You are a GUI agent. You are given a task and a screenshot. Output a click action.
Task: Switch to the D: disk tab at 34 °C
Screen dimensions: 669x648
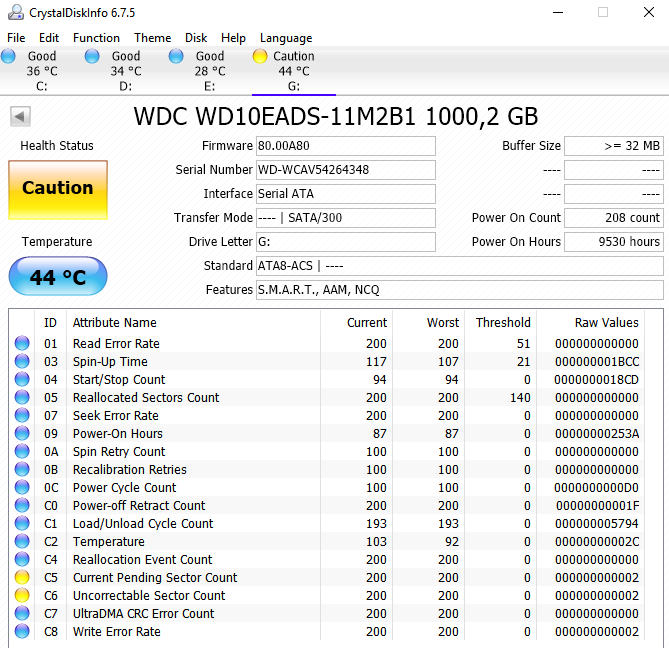(x=125, y=71)
